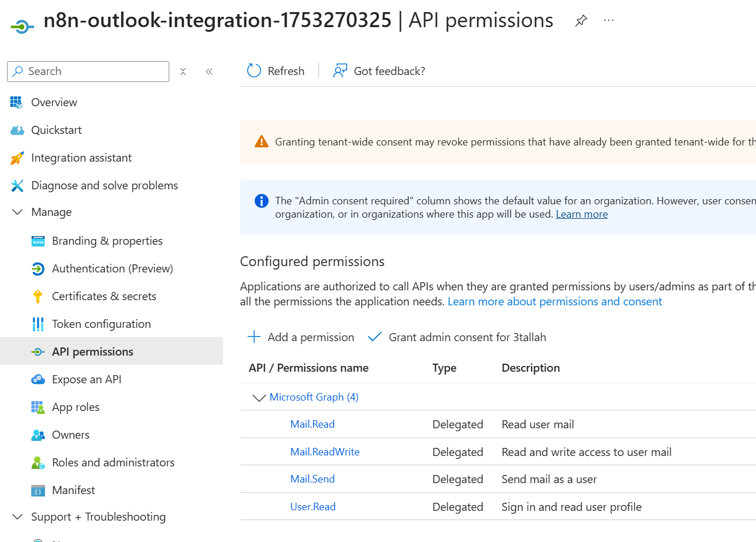Click the Integration assistant rocket icon
Image resolution: width=756 pixels, height=542 pixels.
[x=17, y=158]
